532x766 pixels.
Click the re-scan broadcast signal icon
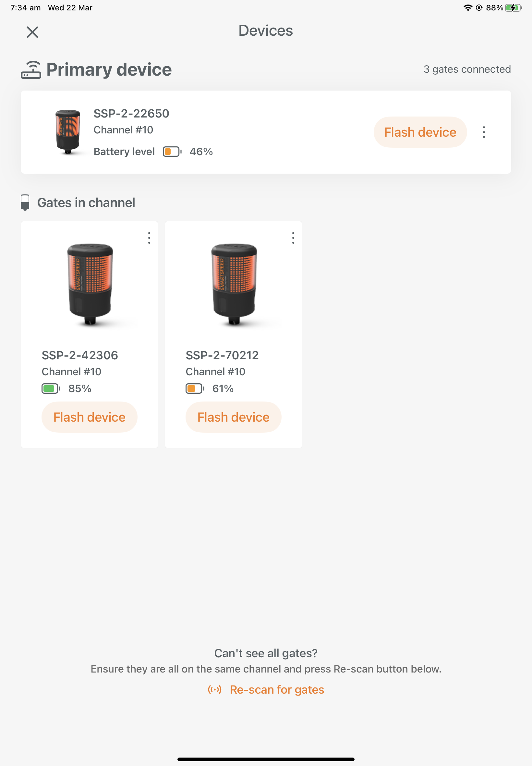coord(215,689)
